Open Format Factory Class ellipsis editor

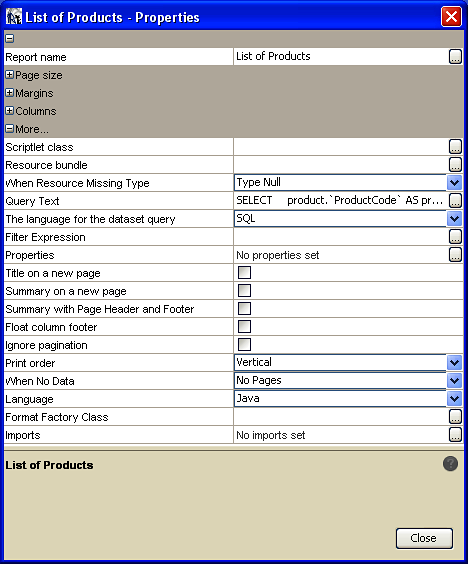pyautogui.click(x=455, y=417)
